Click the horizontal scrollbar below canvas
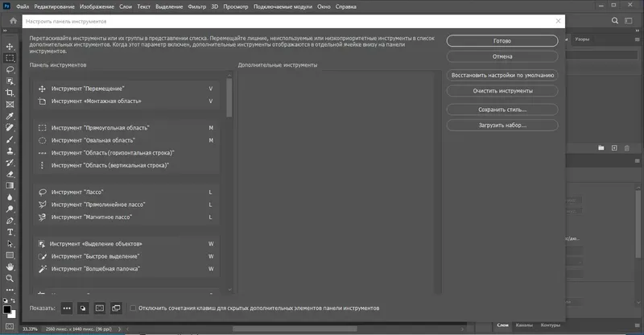644x335 pixels. tap(295, 329)
